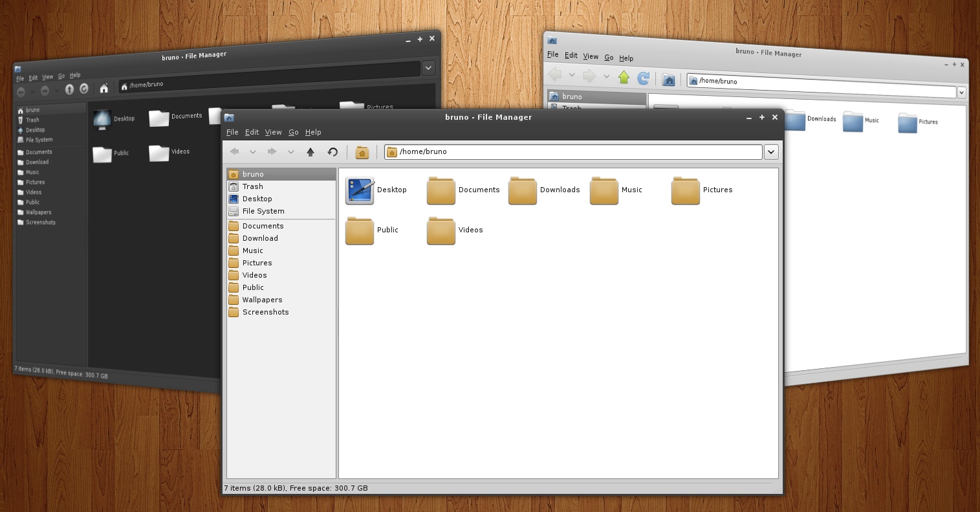Select Desktop shortcut in front window sidebar
The height and width of the screenshot is (512, 980).
tap(281, 199)
